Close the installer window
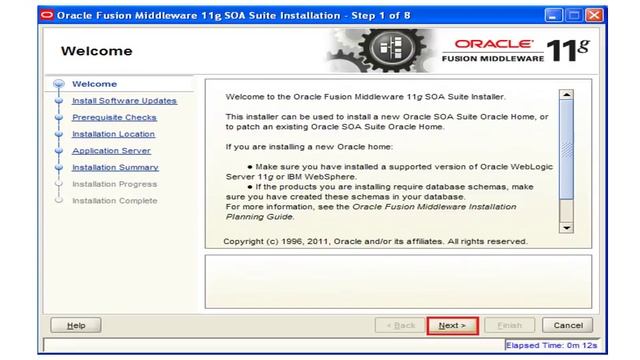The image size is (640, 360). (x=594, y=16)
